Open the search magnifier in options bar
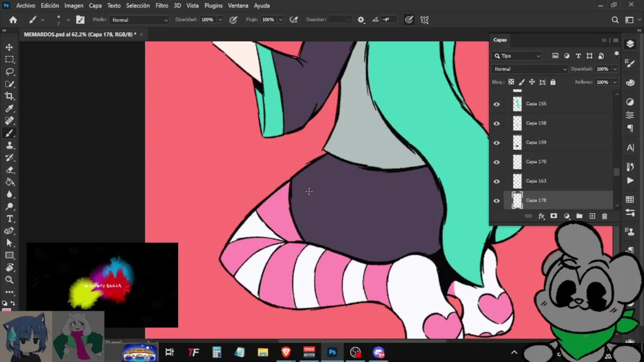Image resolution: width=644 pixels, height=362 pixels. point(615,20)
